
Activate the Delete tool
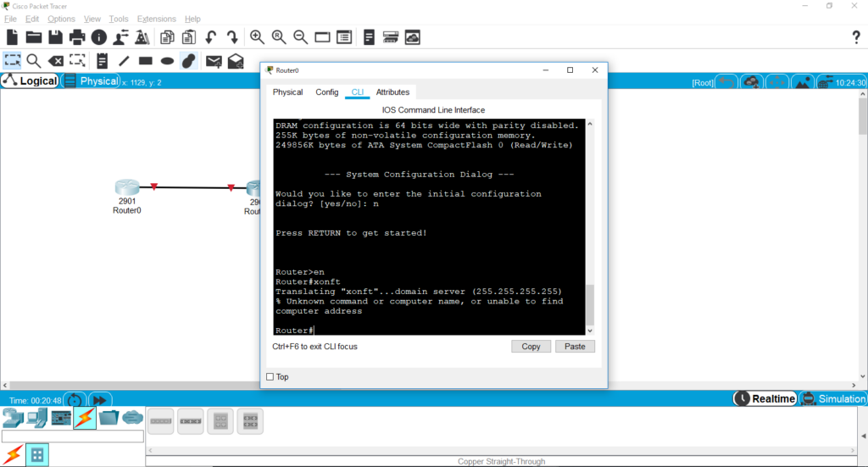55,60
